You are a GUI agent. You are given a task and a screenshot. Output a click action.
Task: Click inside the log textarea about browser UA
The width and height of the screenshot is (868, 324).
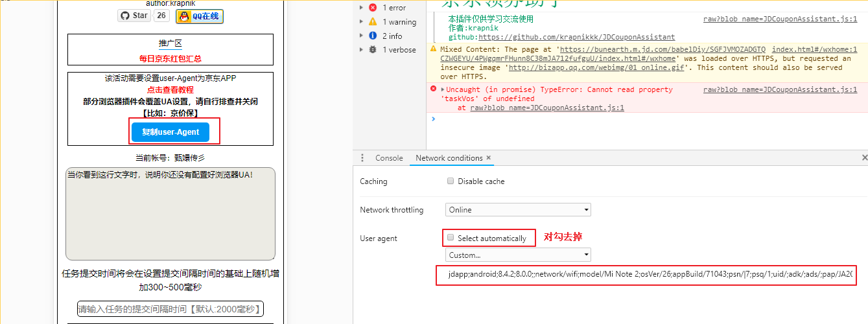[x=170, y=214]
